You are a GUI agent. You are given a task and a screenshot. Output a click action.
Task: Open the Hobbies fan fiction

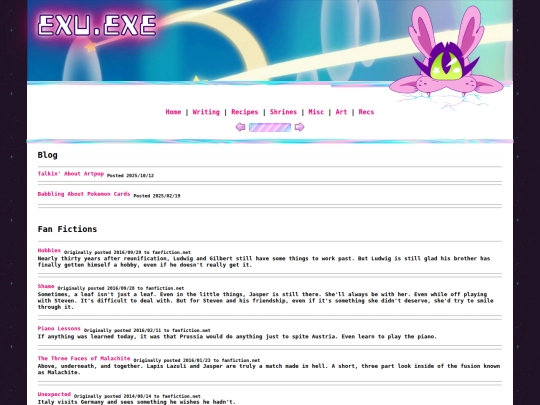point(49,250)
